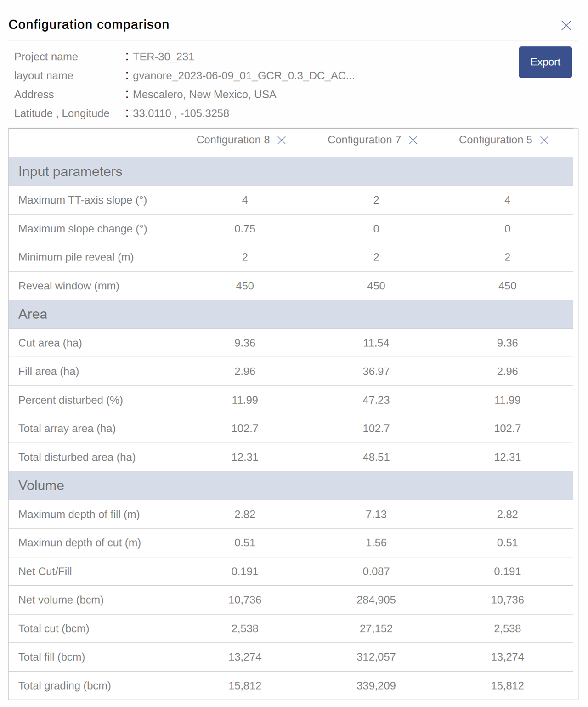Collapse the Volume section
Image resolution: width=588 pixels, height=707 pixels.
pos(40,486)
